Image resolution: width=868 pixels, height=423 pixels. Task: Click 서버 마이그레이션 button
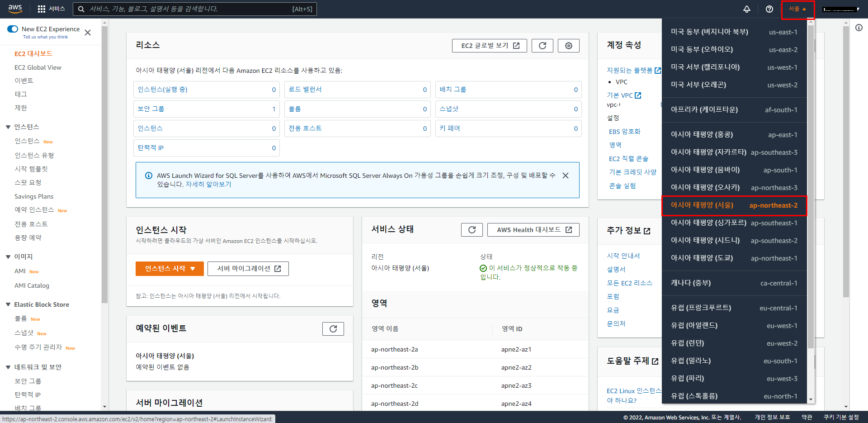tap(248, 269)
